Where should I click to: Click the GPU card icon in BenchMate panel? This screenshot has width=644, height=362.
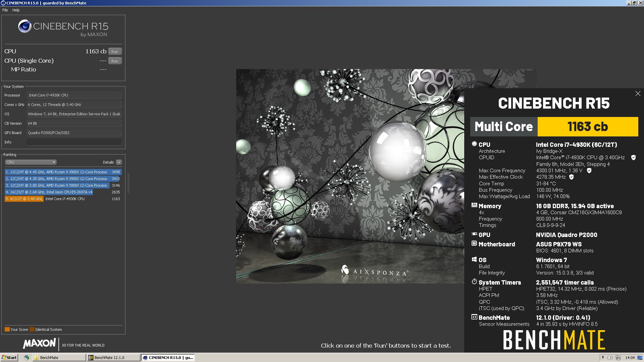point(474,234)
